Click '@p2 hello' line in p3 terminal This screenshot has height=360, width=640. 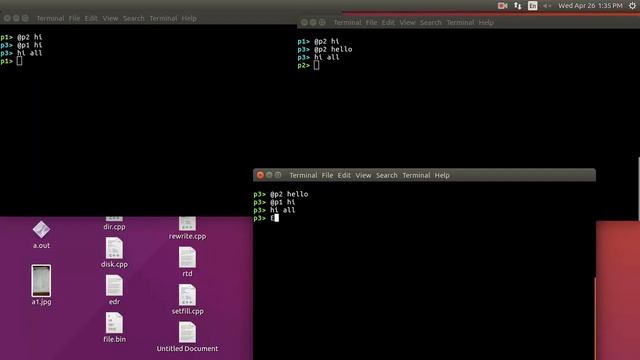289,194
